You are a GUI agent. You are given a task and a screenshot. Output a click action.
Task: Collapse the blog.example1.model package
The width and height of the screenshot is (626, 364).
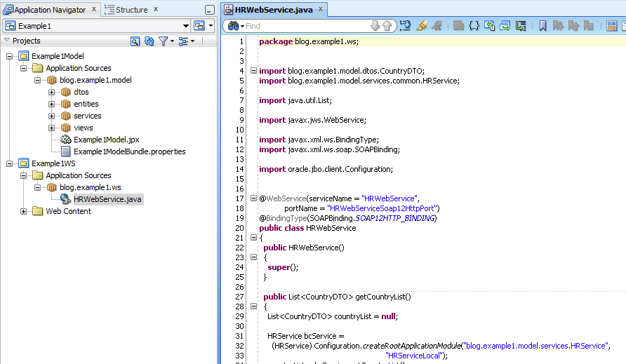[37, 80]
